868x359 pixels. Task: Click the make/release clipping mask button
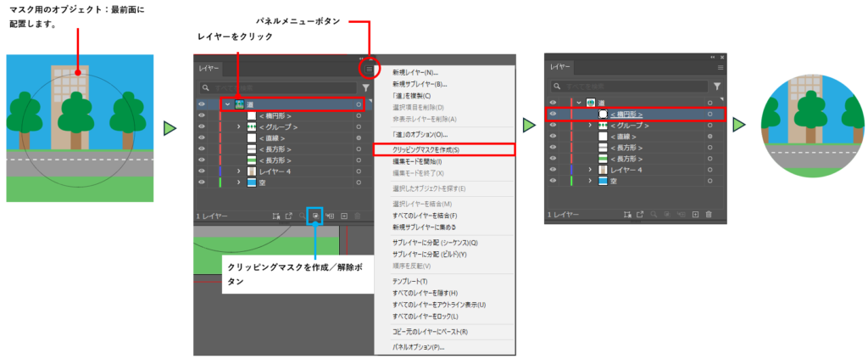click(x=315, y=216)
